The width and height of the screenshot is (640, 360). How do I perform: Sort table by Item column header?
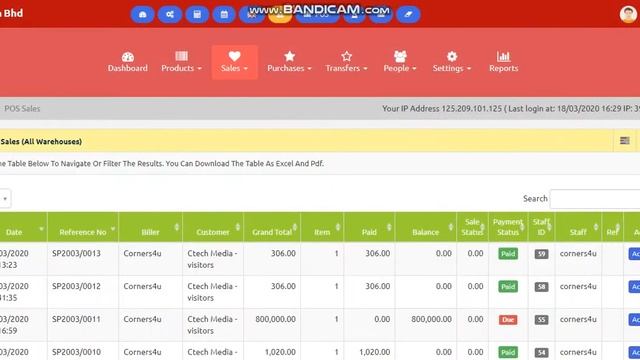[x=322, y=227]
